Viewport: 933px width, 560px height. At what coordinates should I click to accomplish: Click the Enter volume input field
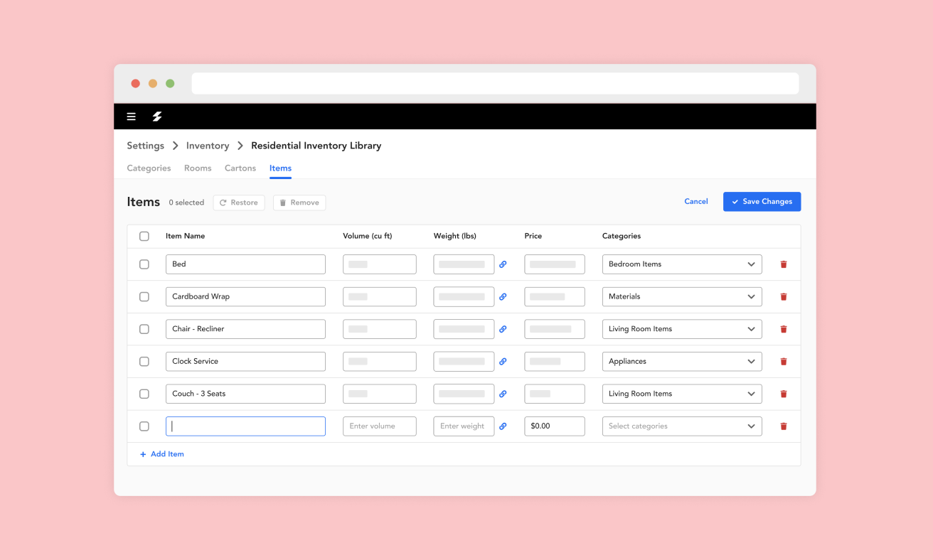click(379, 426)
